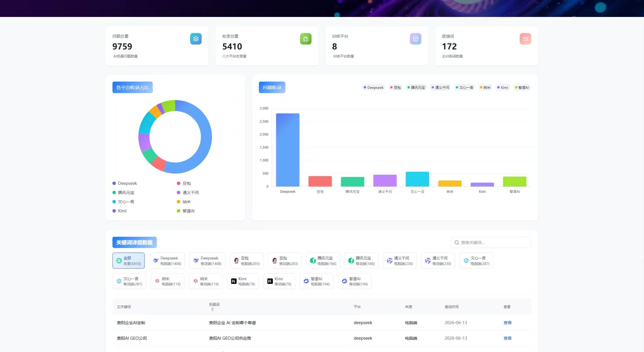
Task: Select the Deepseek 电脑端(1408) tab
Action: coord(167,261)
